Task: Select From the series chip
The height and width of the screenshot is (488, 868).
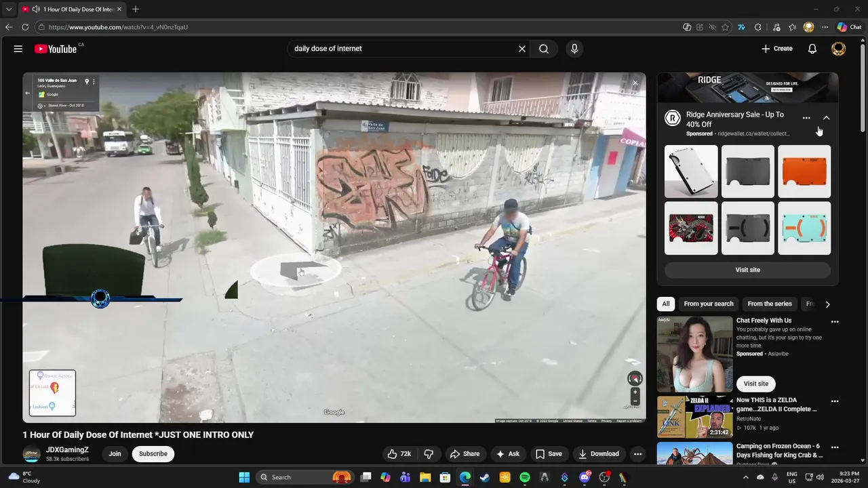Action: point(770,304)
